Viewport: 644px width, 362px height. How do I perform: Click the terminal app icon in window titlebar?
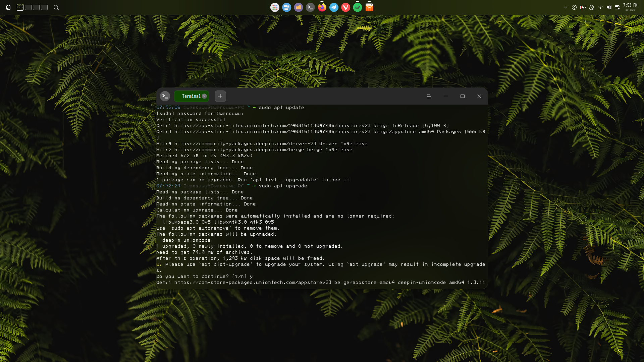(165, 96)
